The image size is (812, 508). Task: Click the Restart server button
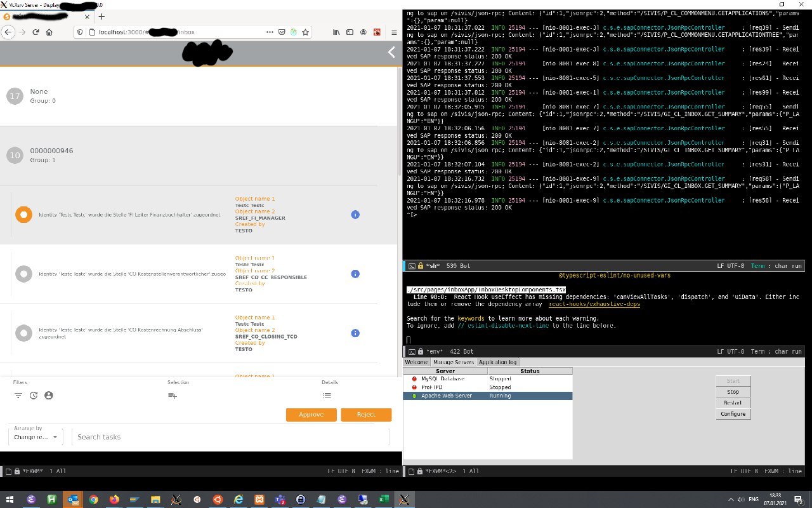click(x=733, y=403)
